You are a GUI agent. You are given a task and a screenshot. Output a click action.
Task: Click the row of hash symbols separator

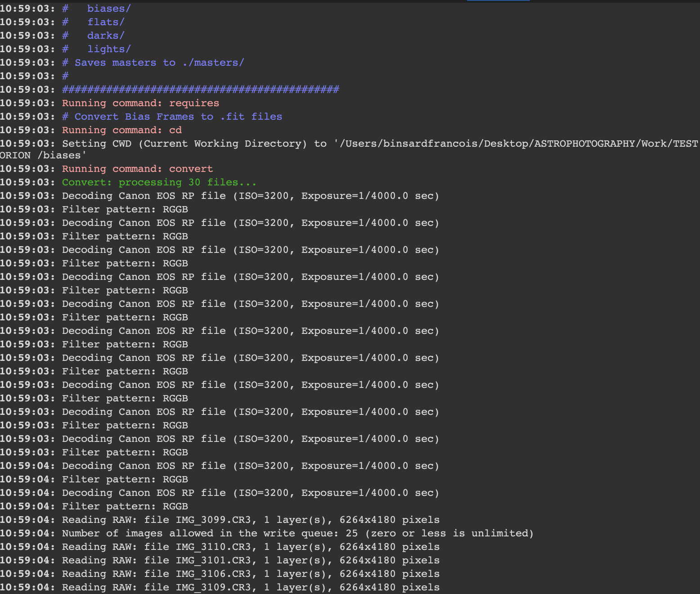(x=200, y=90)
